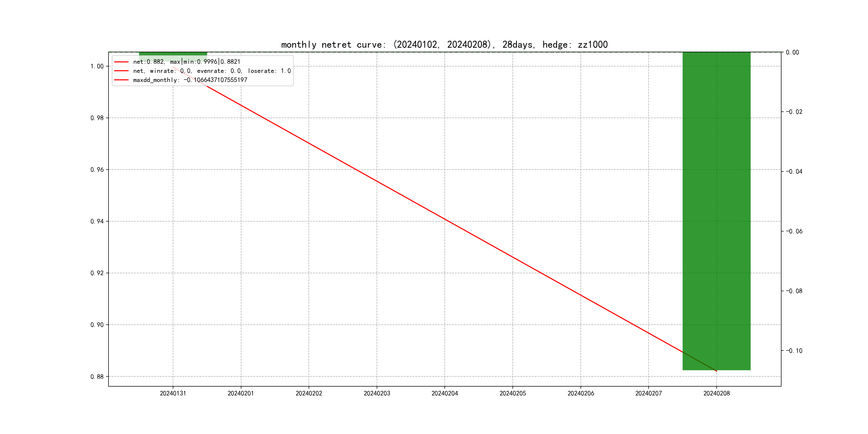
Task: Click the x-axis label 20240203
Action: click(x=377, y=393)
